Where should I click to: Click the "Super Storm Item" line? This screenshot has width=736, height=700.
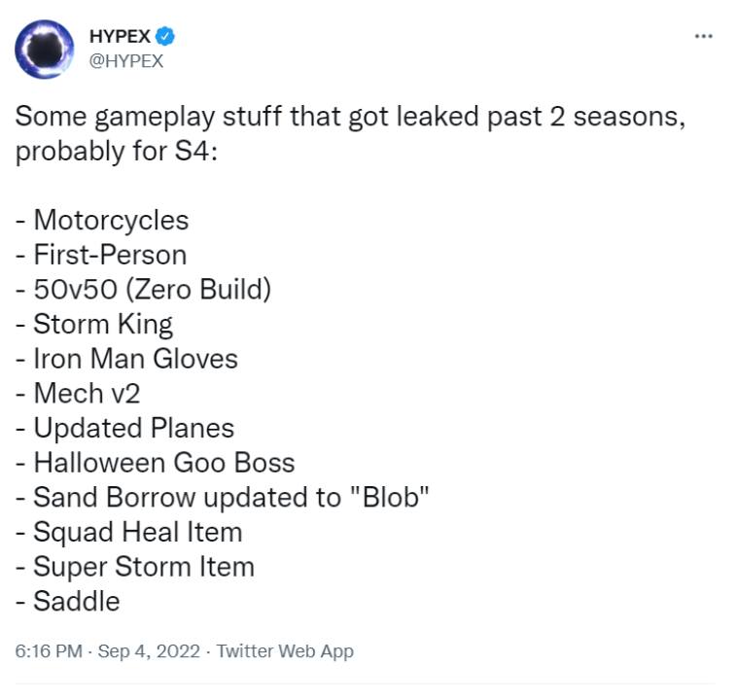coord(142,567)
